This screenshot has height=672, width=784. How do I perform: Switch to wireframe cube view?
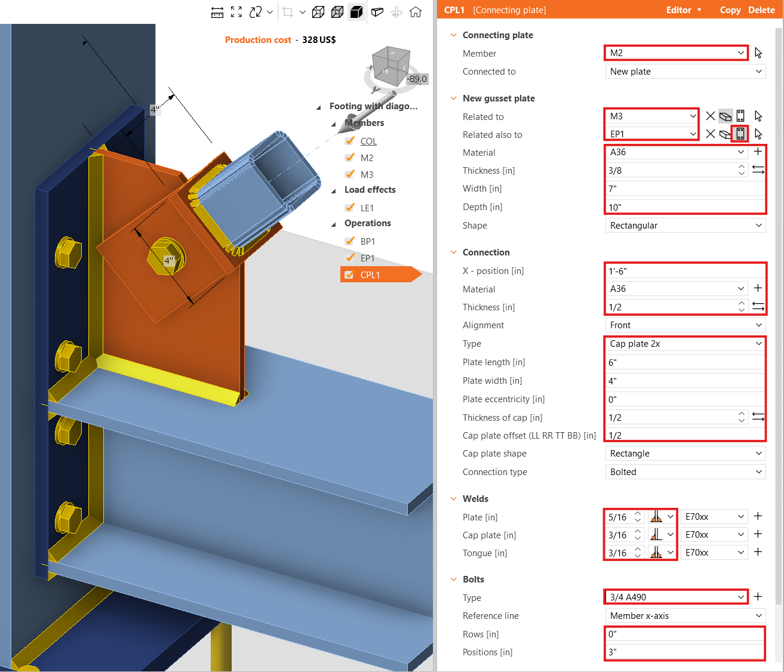point(319,12)
